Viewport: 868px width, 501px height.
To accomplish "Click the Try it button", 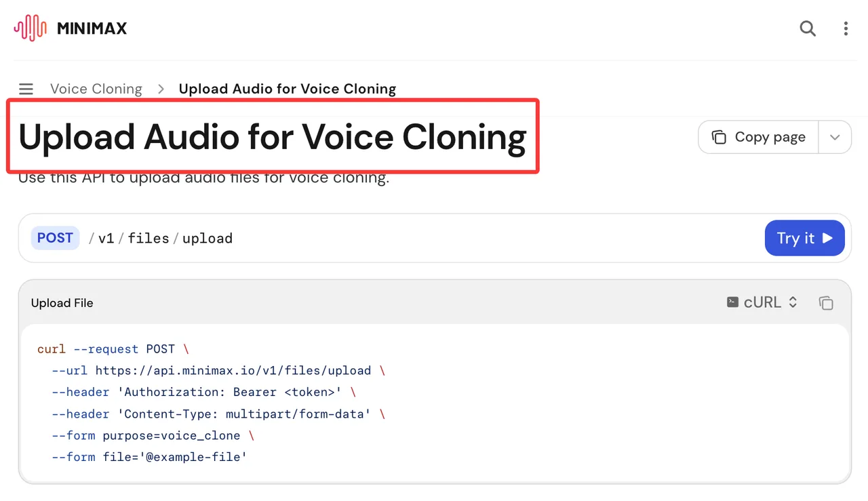I will click(805, 238).
